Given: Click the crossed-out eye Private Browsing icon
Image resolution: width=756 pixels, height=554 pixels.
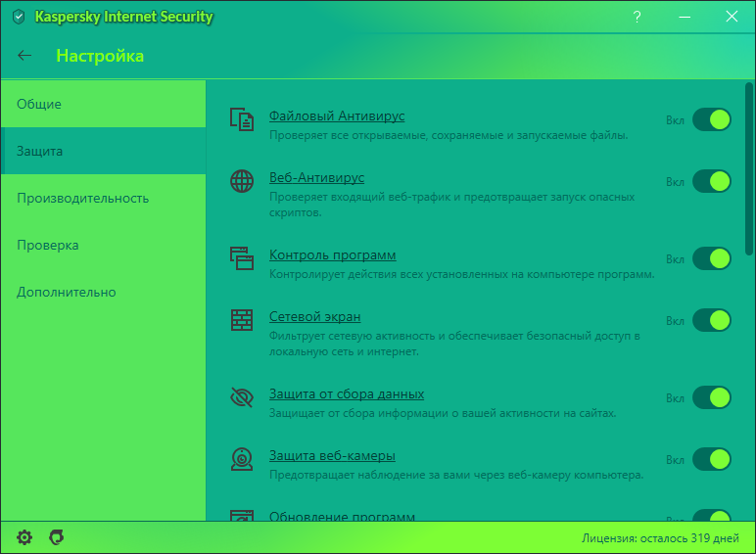Looking at the screenshot, I should tap(241, 397).
